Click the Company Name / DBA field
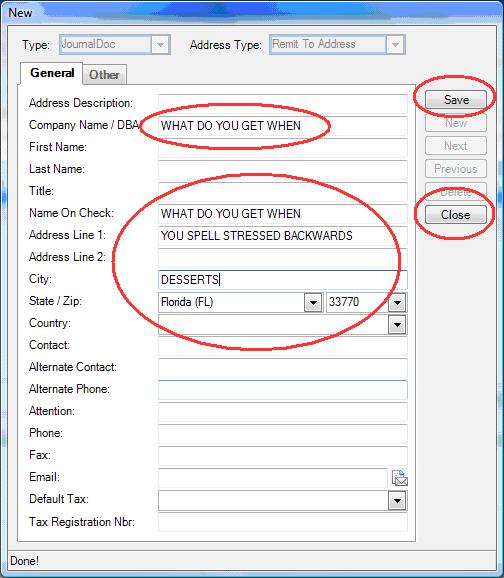504x578 pixels. [x=283, y=126]
